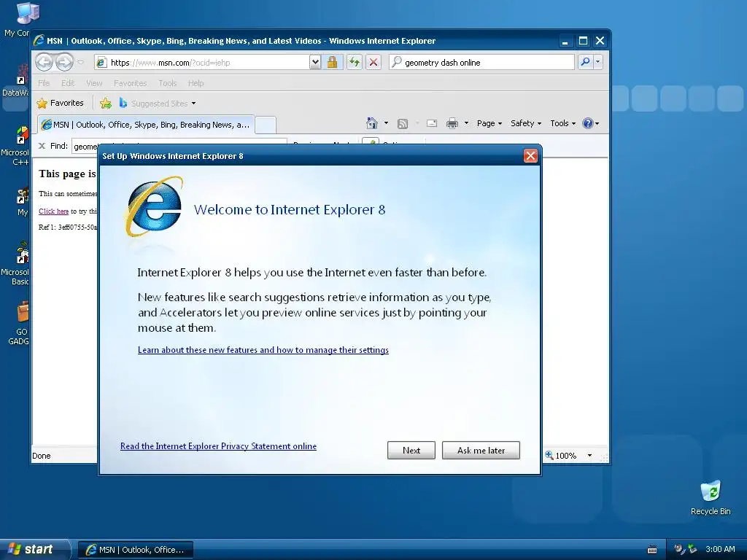Open the Tools menu in menu bar
Viewport: 747px width, 560px height.
coord(168,83)
